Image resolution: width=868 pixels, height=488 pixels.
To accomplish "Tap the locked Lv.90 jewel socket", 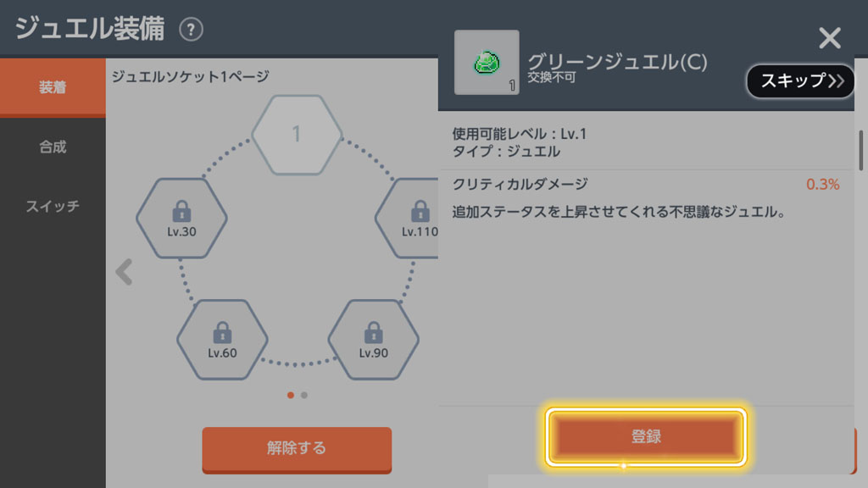I will (x=374, y=339).
